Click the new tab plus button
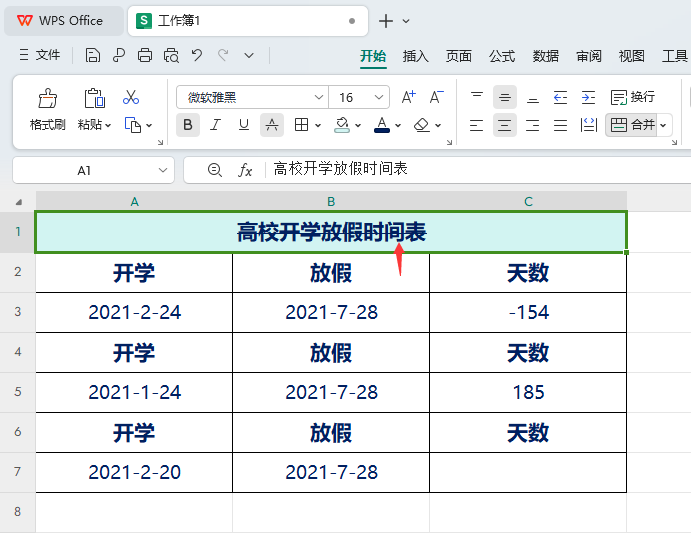 386,21
